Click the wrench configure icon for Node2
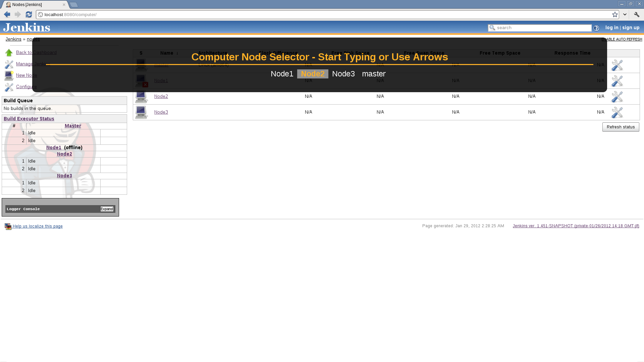 (617, 97)
